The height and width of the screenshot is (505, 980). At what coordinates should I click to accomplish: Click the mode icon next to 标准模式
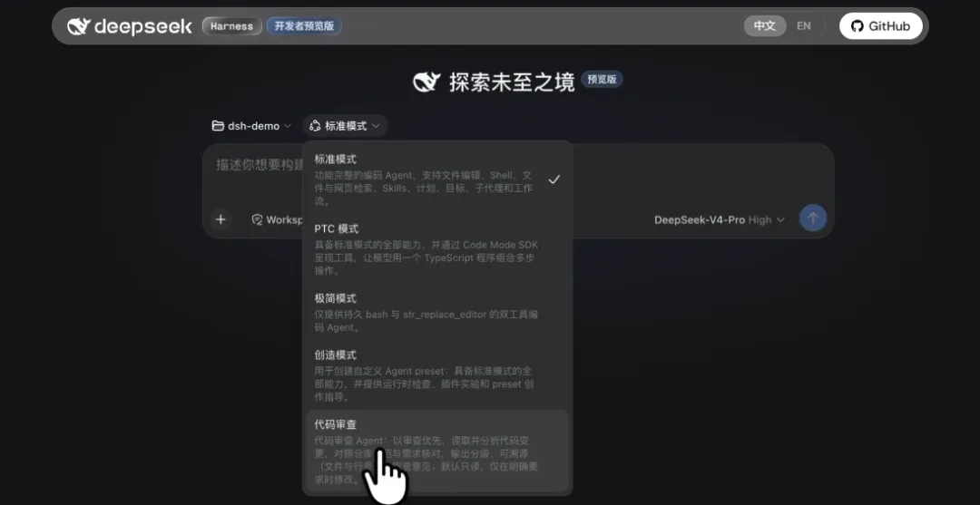[315, 126]
